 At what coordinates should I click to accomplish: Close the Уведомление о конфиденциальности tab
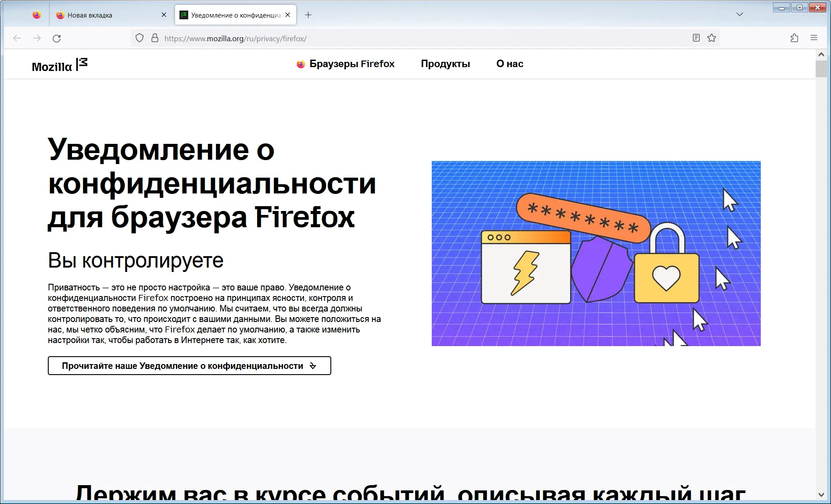point(287,15)
